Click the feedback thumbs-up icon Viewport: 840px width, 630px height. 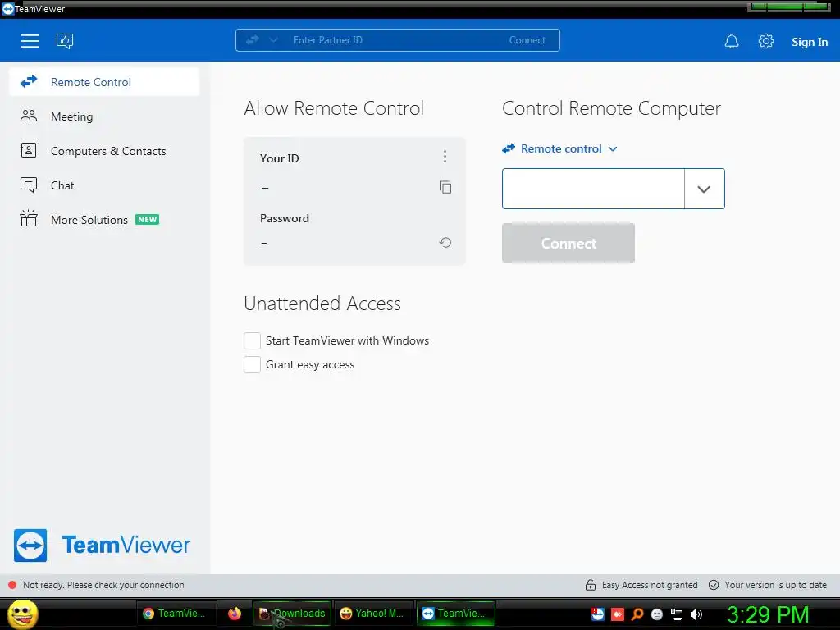tap(65, 41)
